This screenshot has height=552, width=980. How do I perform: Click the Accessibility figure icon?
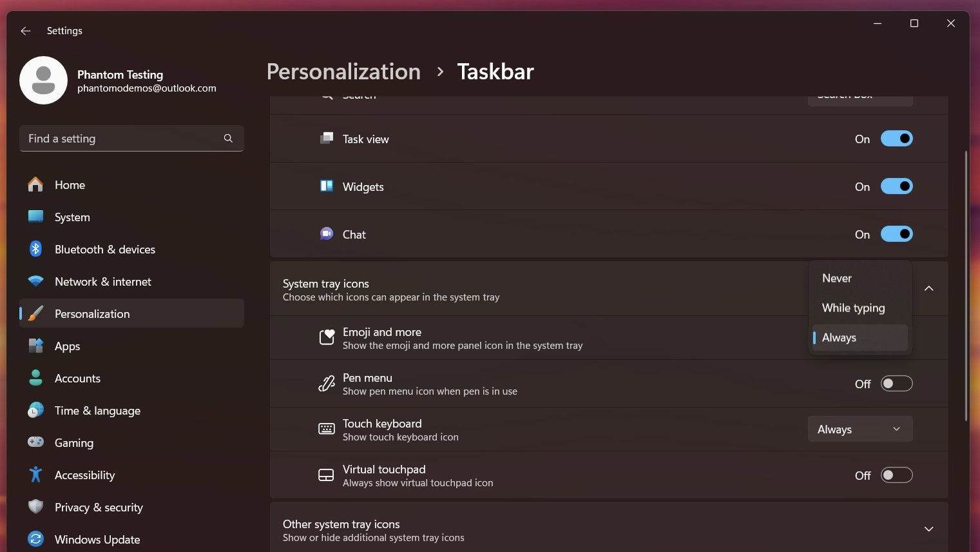pos(36,475)
